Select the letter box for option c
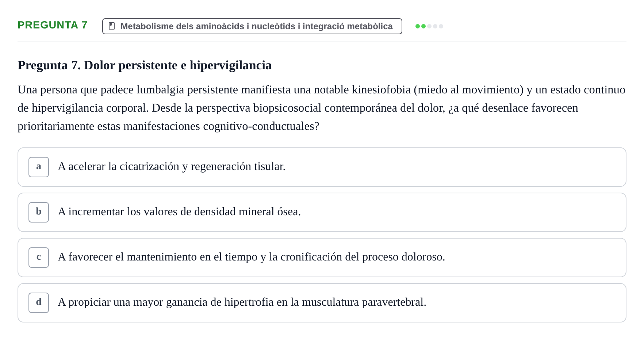Screen dimensions: 644x340 (39, 258)
